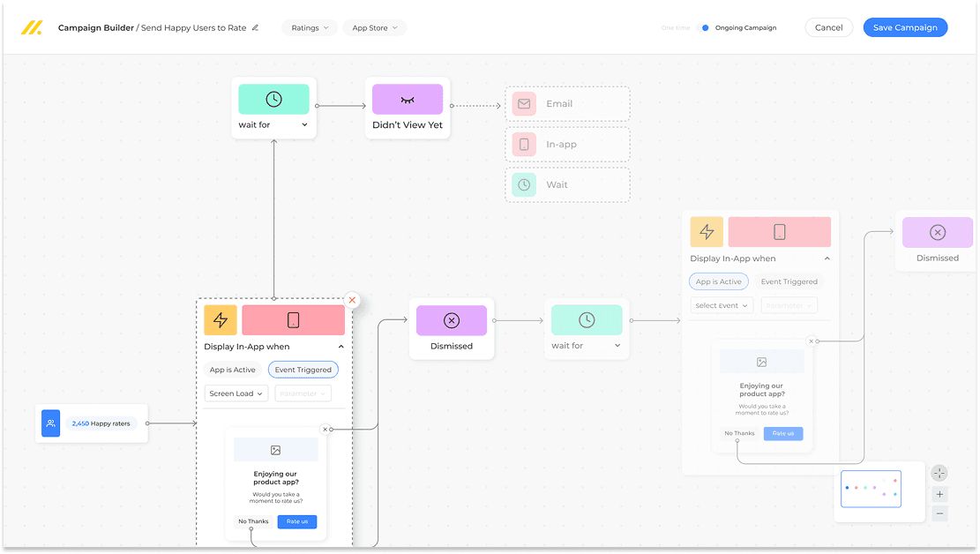Click the recenter crosshair button
Screen dimensions: 980x554
939,474
